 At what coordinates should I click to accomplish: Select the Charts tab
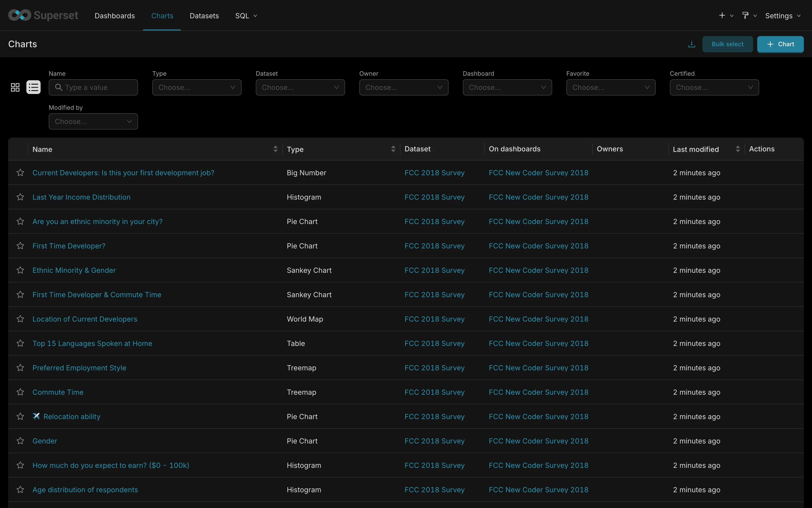162,16
